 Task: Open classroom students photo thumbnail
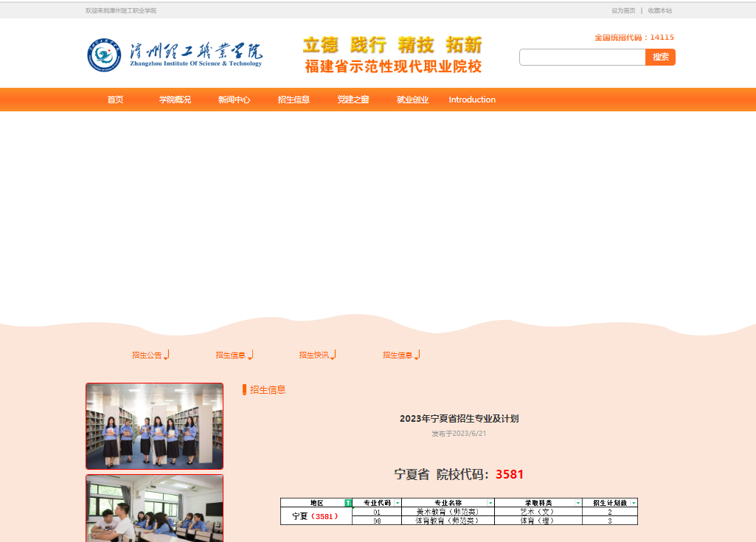154,508
